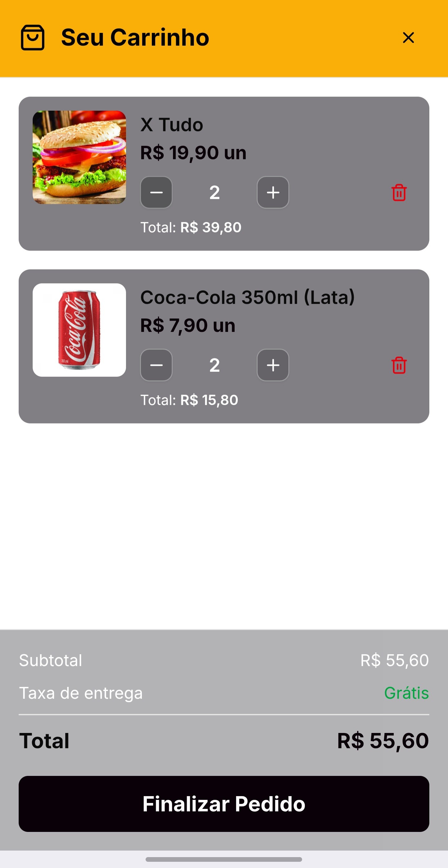Open the Coca-Cola can thumbnail
The height and width of the screenshot is (868, 448).
(79, 330)
